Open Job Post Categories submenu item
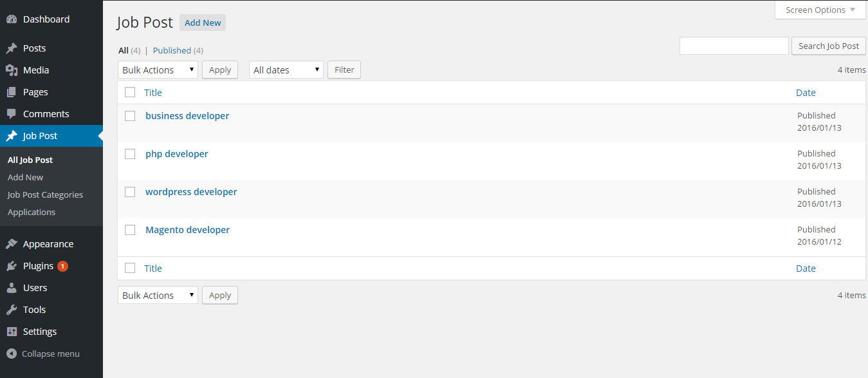Viewport: 868px width, 378px height. pos(45,194)
